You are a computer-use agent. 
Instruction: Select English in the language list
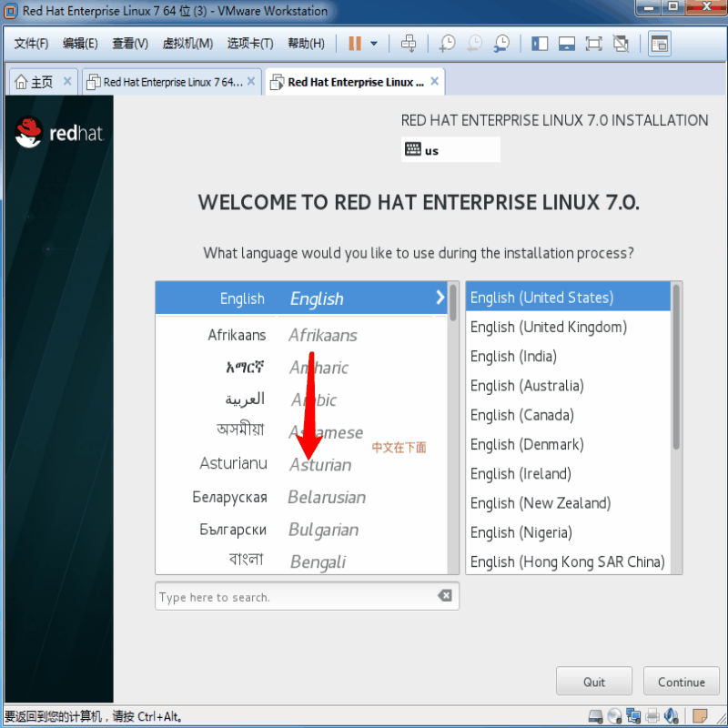[x=301, y=298]
